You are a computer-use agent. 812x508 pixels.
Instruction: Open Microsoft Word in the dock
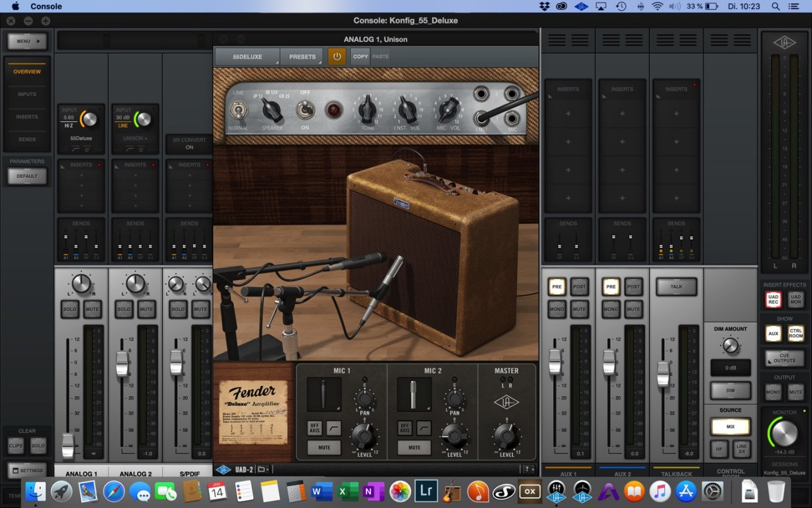point(322,491)
